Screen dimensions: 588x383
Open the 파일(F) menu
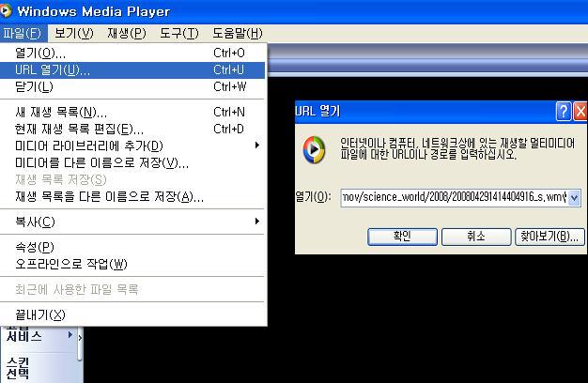(x=23, y=34)
